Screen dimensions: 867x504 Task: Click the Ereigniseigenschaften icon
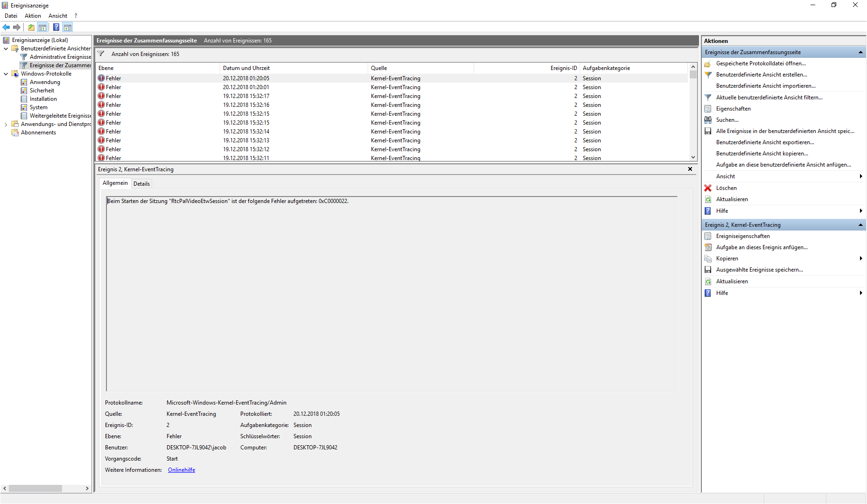click(x=708, y=236)
